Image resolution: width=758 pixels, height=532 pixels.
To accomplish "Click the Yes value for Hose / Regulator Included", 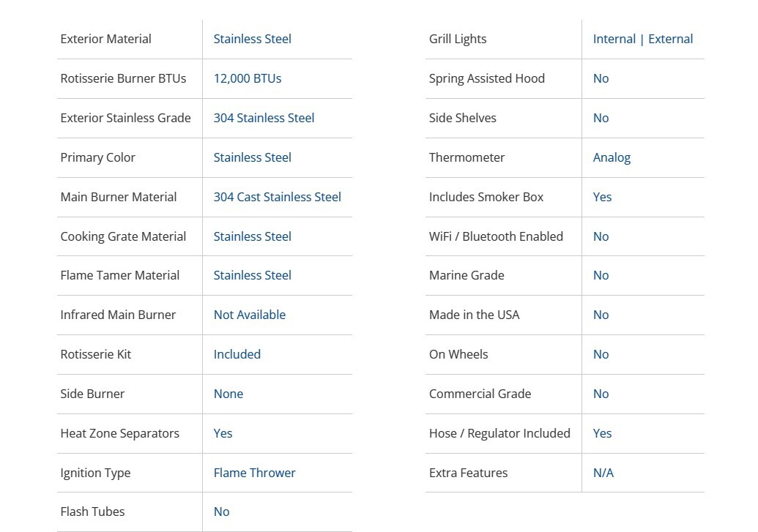I will [602, 433].
